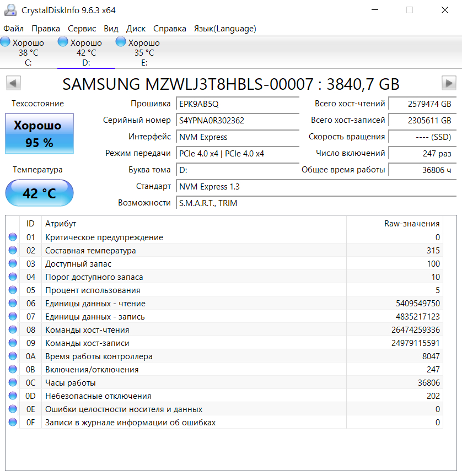Click total host reads value 2579474 GB
Viewport: 462px width, 476px height.
click(422, 104)
